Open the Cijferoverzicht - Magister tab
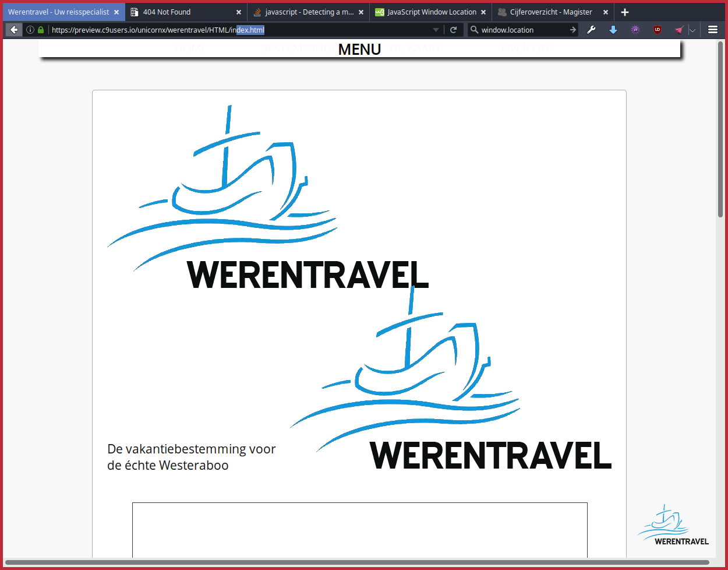Image resolution: width=728 pixels, height=570 pixels. click(x=550, y=12)
